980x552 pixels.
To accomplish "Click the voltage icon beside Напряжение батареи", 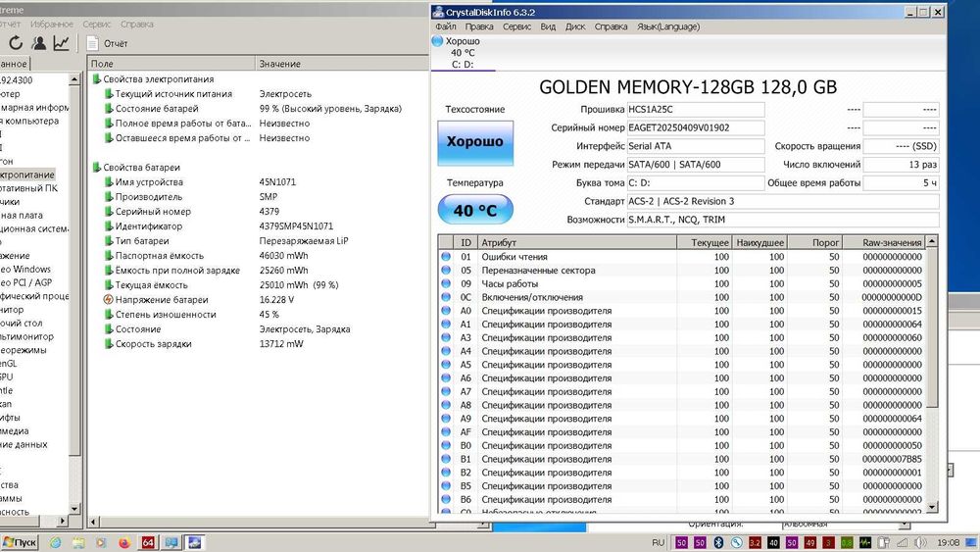I will [x=109, y=299].
